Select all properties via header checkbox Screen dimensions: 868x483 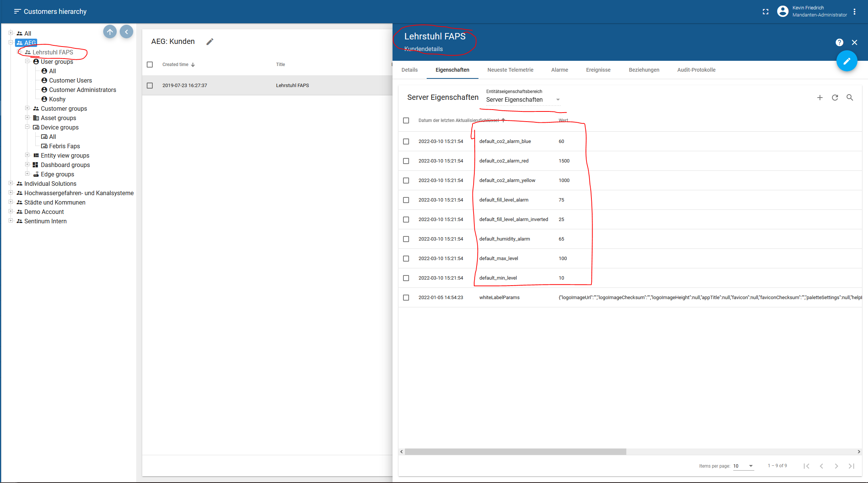pyautogui.click(x=406, y=120)
